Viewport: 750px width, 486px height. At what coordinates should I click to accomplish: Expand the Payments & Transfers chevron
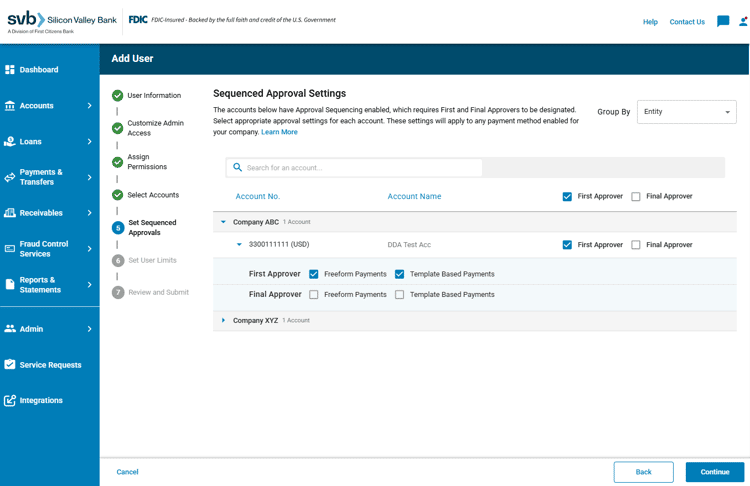(89, 177)
